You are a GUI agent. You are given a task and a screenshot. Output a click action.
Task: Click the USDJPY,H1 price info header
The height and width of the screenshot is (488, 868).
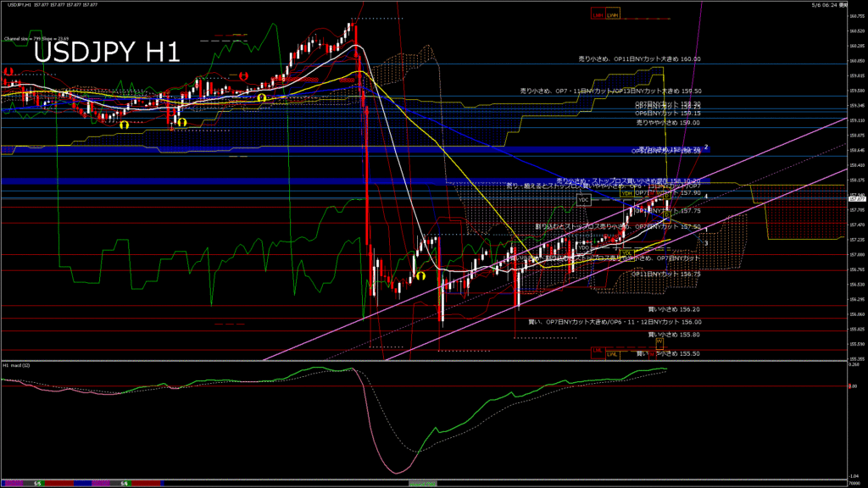pyautogui.click(x=53, y=4)
